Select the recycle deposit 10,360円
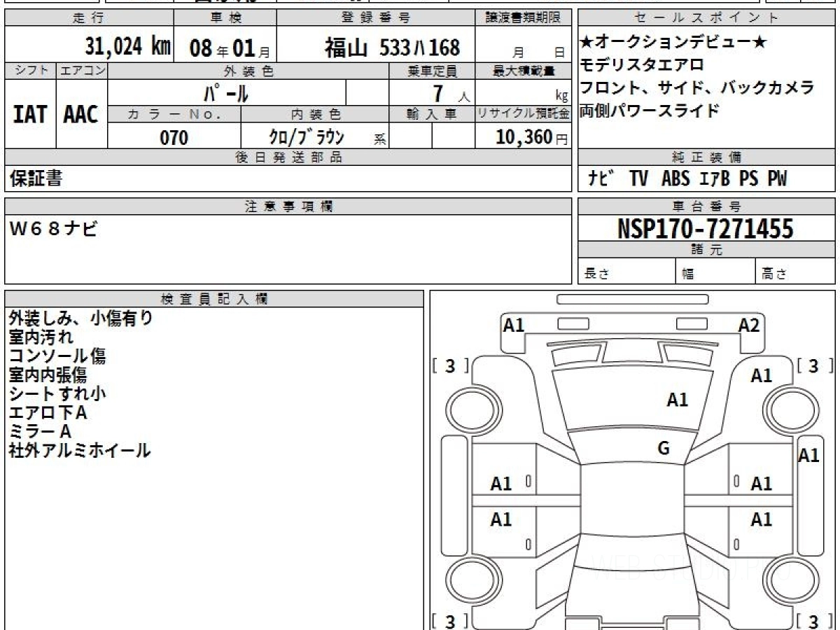Screen dimensions: 840x630 click(x=531, y=137)
